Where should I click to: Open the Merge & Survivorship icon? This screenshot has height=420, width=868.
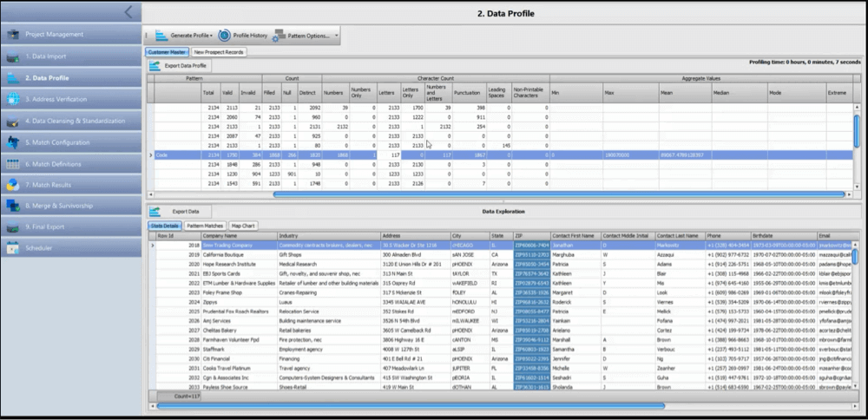tap(12, 207)
